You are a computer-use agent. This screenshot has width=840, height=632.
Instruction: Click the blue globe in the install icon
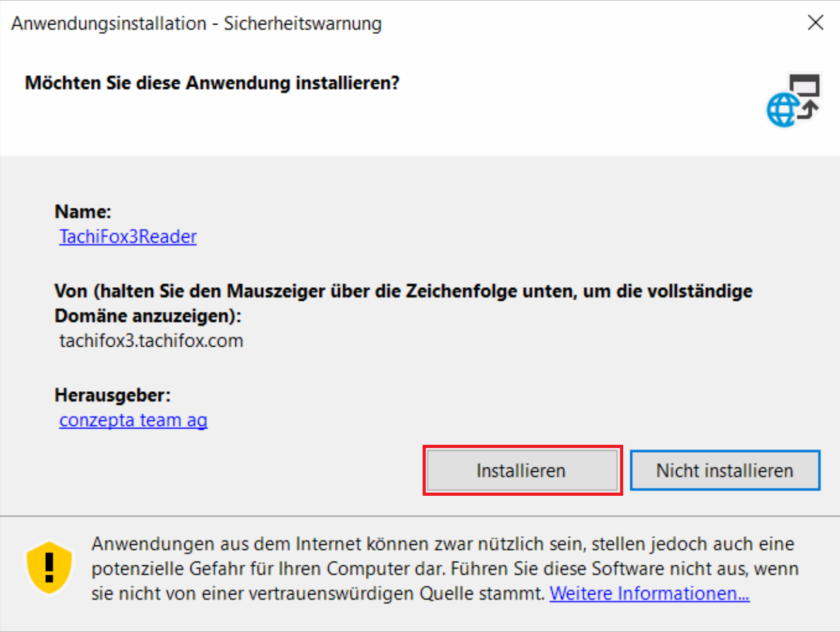pyautogui.click(x=781, y=111)
